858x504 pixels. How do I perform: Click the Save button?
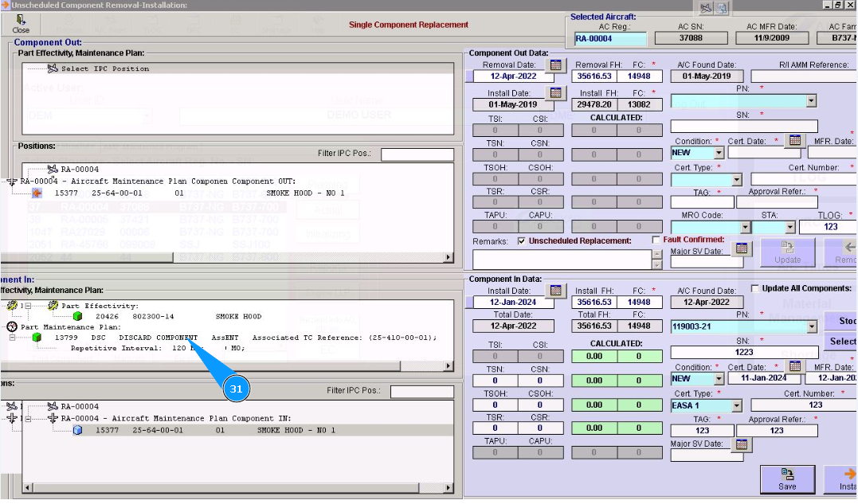[x=787, y=479]
